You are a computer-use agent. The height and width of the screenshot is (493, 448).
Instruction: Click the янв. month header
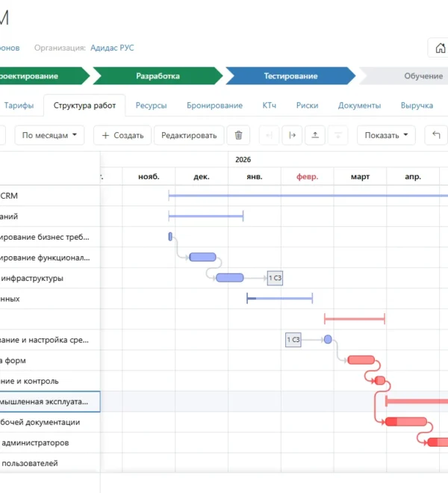click(x=255, y=177)
